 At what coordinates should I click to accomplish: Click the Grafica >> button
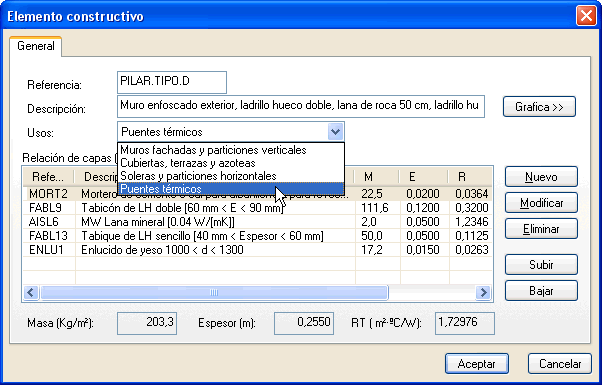[x=539, y=107]
